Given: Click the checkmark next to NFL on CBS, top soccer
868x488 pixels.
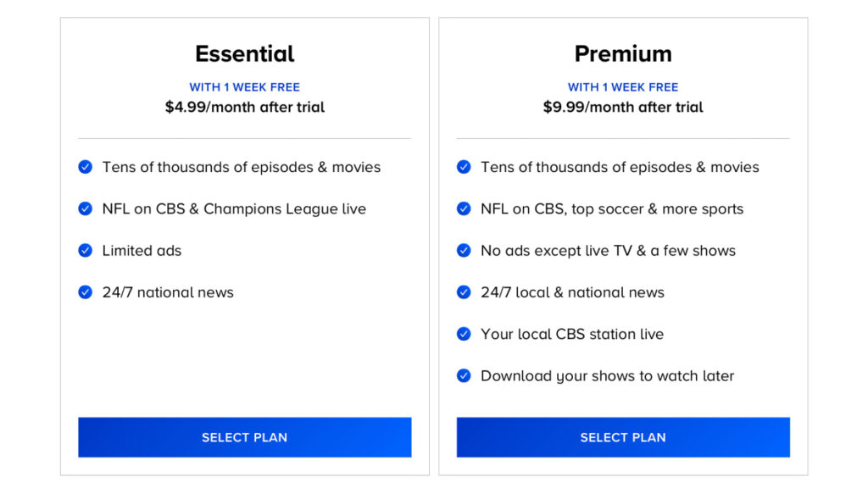Looking at the screenshot, I should (x=464, y=208).
